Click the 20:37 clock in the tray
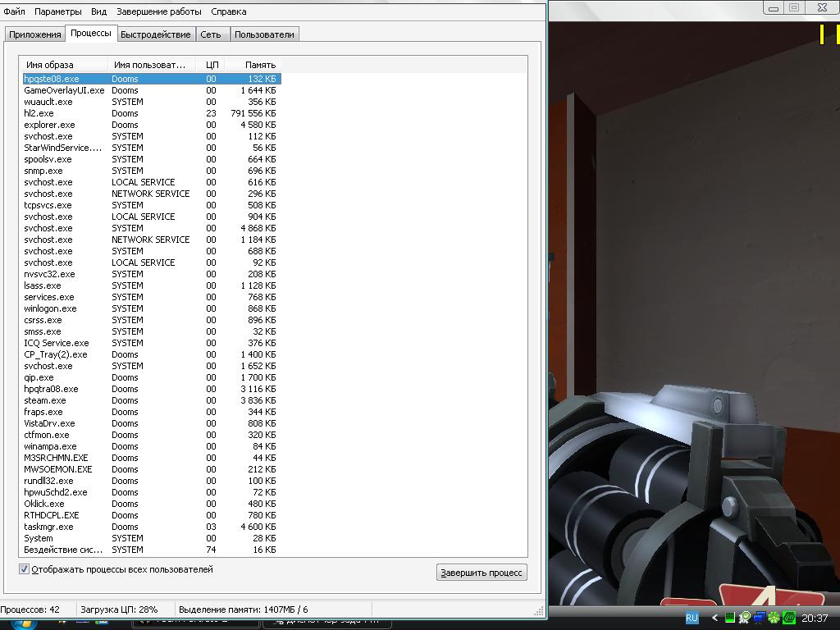This screenshot has height=630, width=840. (815, 619)
